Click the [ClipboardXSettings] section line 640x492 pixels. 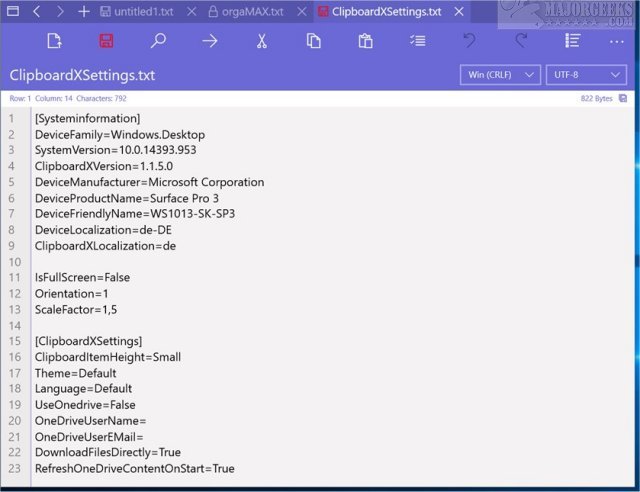pos(89,341)
